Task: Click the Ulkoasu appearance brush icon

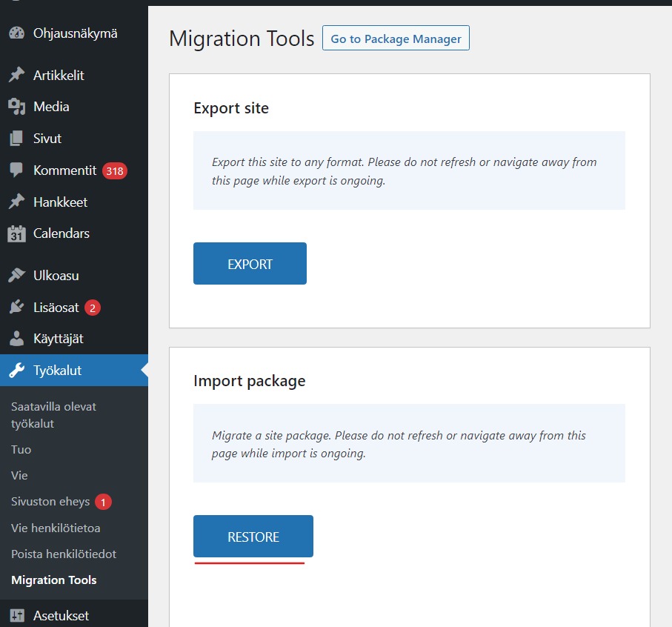Action: pyautogui.click(x=16, y=275)
